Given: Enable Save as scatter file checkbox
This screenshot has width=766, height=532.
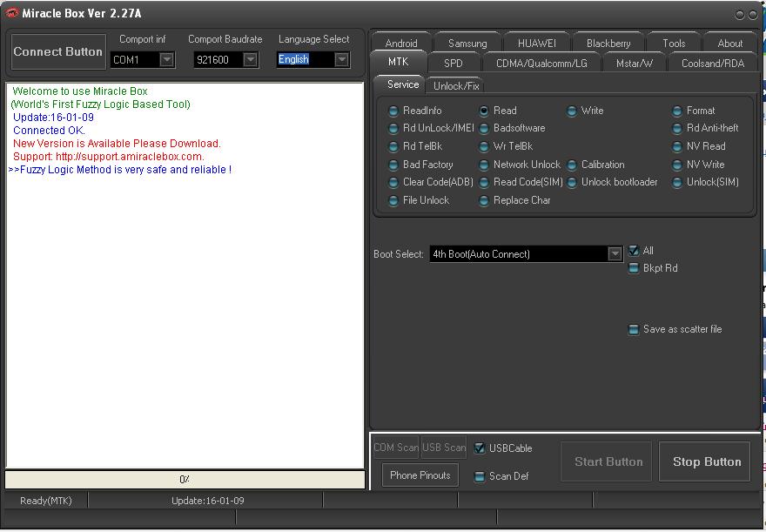Looking at the screenshot, I should (634, 329).
